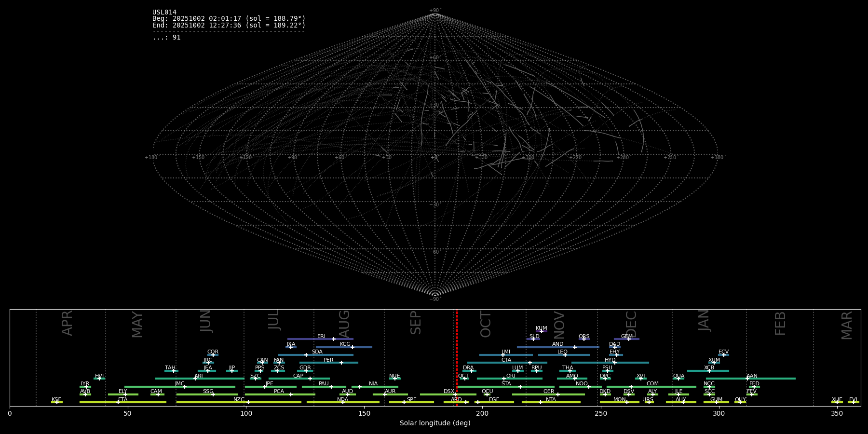Click the SEP month label

click(x=416, y=323)
